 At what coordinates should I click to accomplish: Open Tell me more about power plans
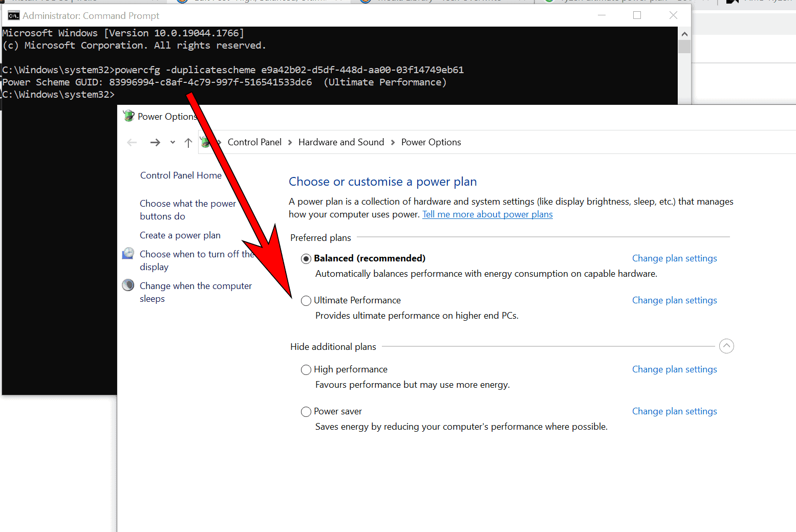pos(487,214)
